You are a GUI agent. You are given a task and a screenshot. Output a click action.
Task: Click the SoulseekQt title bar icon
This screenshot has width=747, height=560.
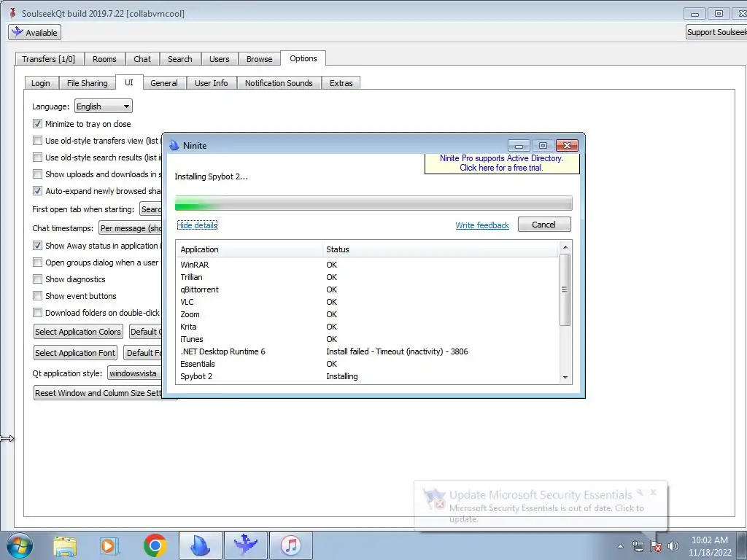pos(13,13)
